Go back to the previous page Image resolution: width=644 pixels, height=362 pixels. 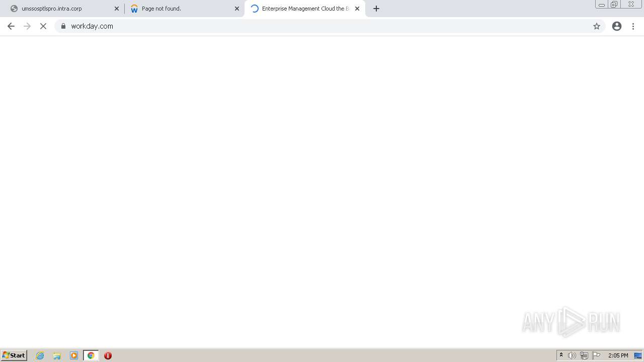(x=11, y=26)
